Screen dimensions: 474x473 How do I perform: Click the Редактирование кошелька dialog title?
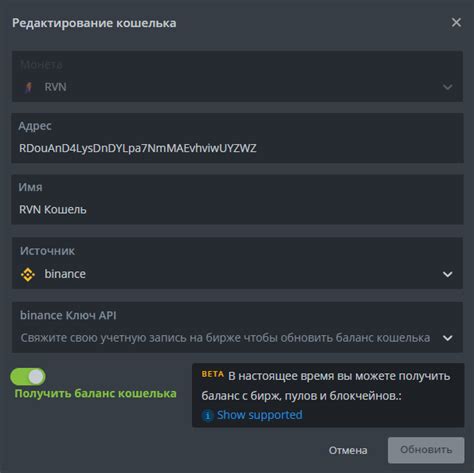coord(94,23)
